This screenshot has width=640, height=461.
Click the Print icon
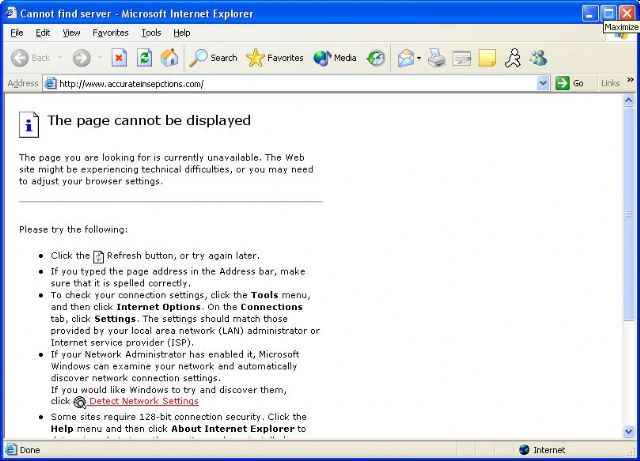click(437, 58)
